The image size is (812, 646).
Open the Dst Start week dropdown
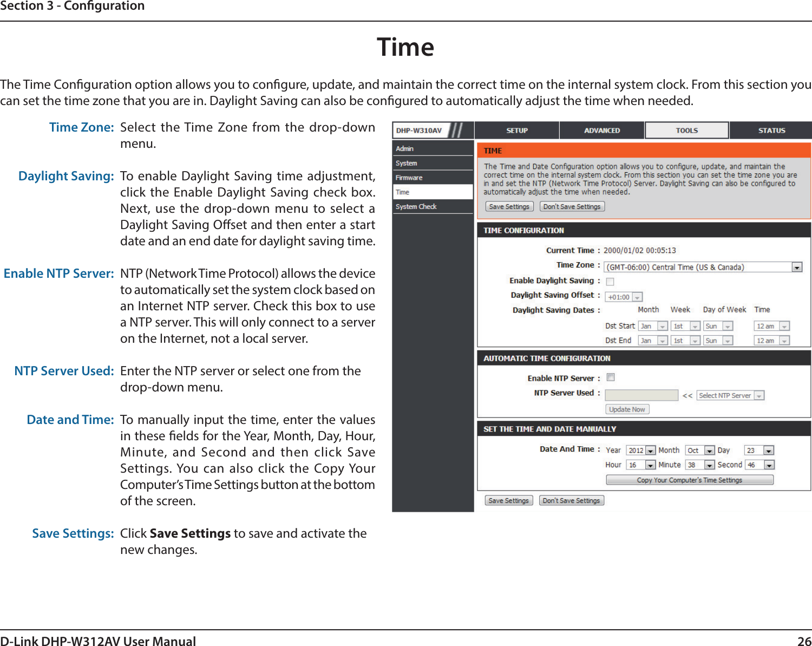pos(685,326)
